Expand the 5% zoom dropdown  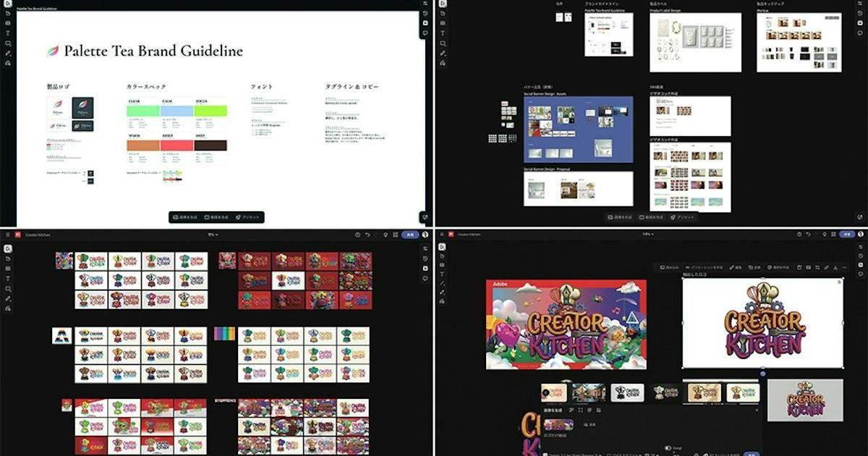point(213,235)
